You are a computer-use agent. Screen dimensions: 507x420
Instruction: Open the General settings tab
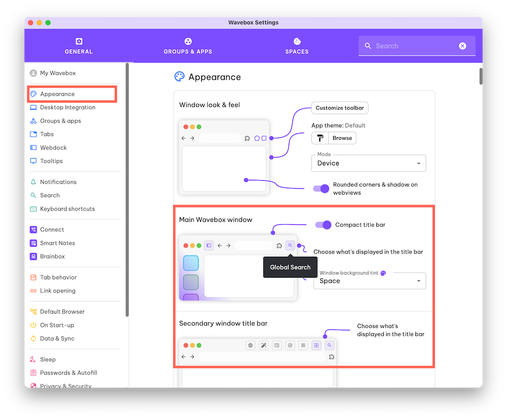[x=79, y=46]
